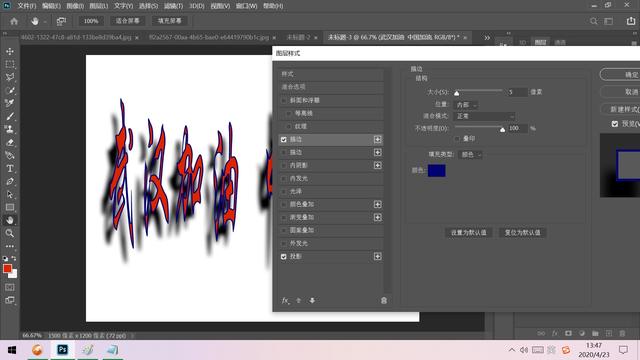Image resolution: width=640 pixels, height=360 pixels.
Task: Reset to default black and white colors
Action: coord(5,258)
